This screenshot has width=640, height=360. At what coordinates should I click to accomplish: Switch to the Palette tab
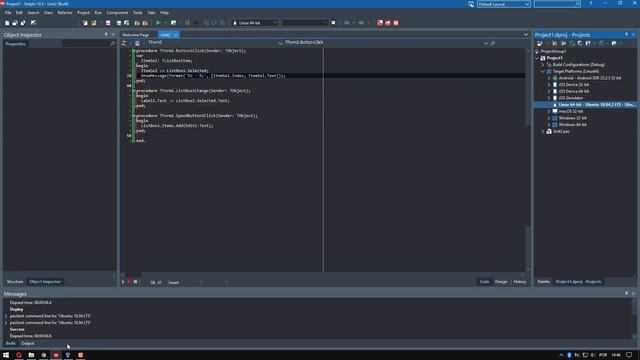coord(543,282)
